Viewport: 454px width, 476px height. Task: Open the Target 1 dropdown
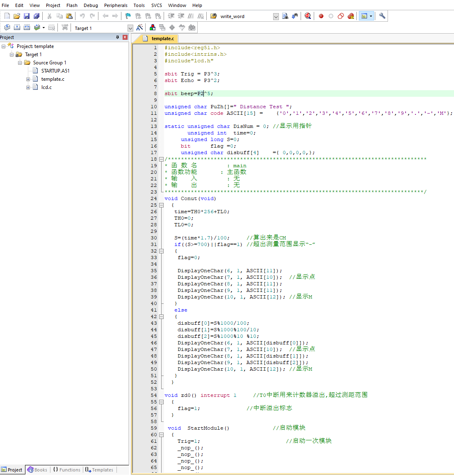coord(130,28)
